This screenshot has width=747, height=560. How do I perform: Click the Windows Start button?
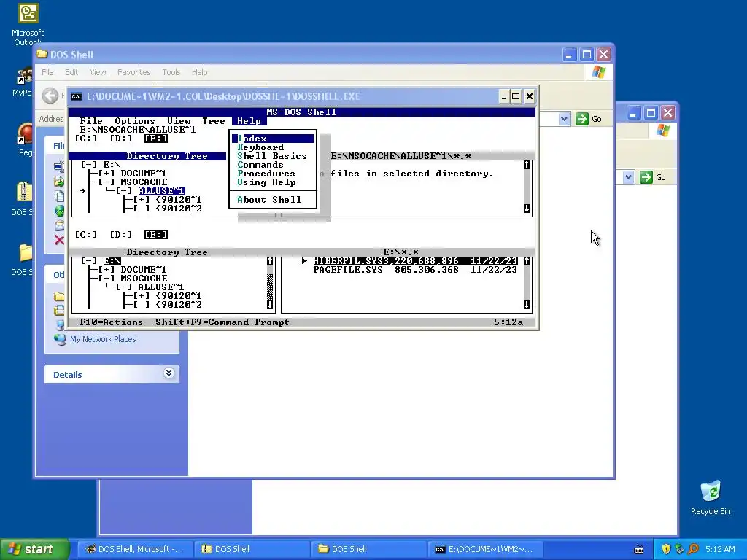(34, 549)
